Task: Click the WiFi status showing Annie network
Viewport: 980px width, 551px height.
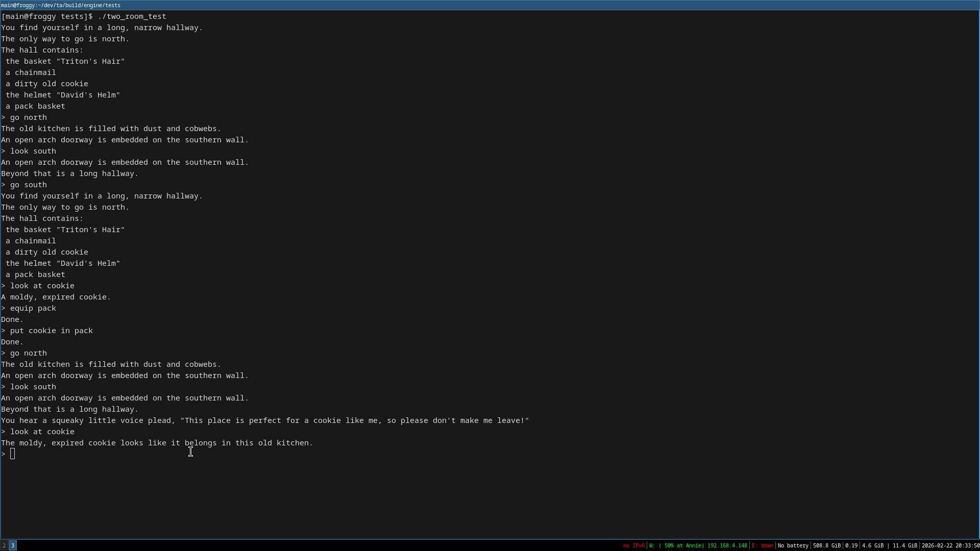Action: 698,545
